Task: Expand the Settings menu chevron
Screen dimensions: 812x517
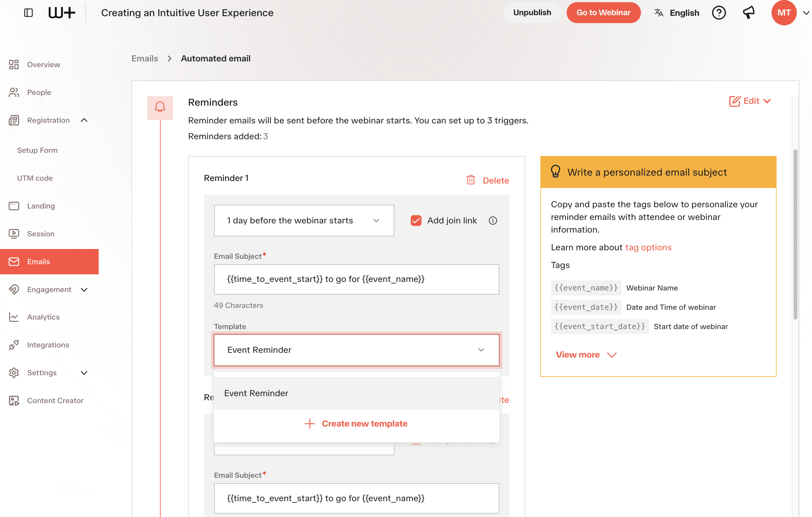Action: pyautogui.click(x=84, y=373)
